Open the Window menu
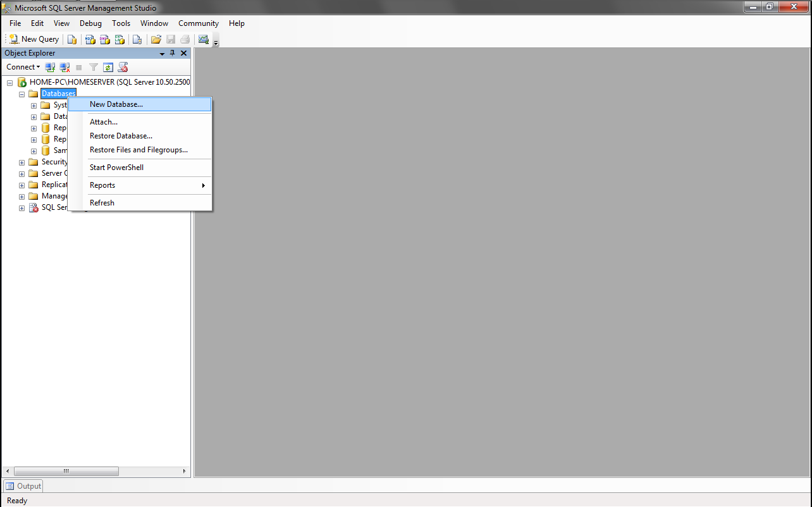Screen dimensions: 812x507 point(154,23)
